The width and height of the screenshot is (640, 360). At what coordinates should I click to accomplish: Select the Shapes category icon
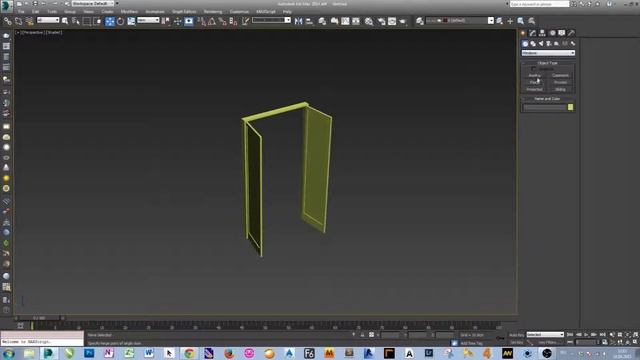[533, 43]
